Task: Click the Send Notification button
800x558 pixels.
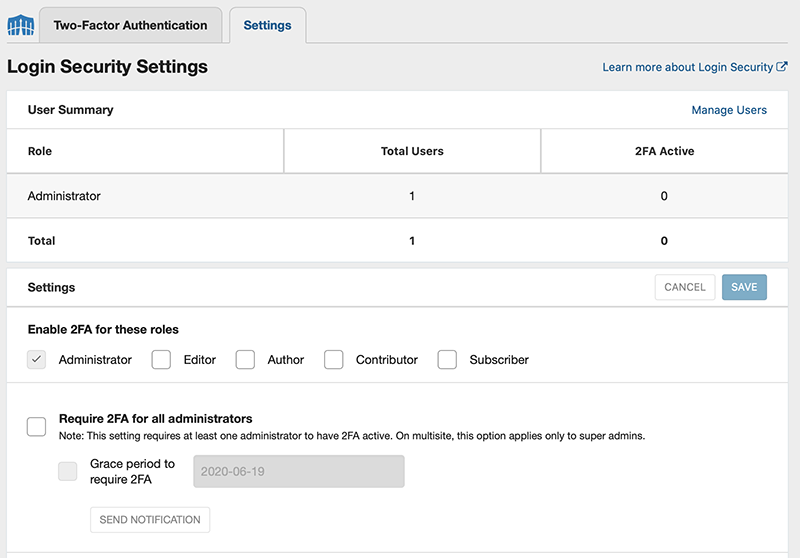Action: pos(150,520)
